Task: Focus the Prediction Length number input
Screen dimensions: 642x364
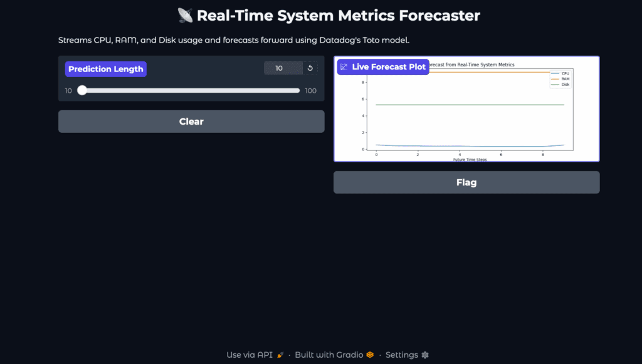Action: [x=282, y=68]
